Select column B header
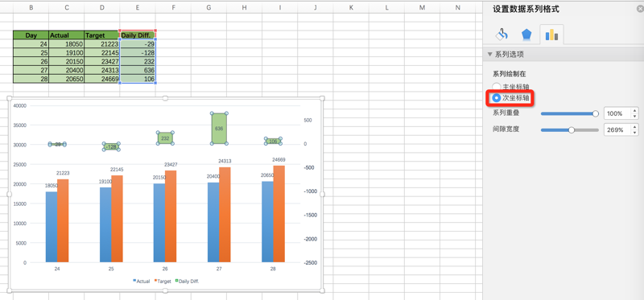Screen dimensions: 644x300 (31, 7)
